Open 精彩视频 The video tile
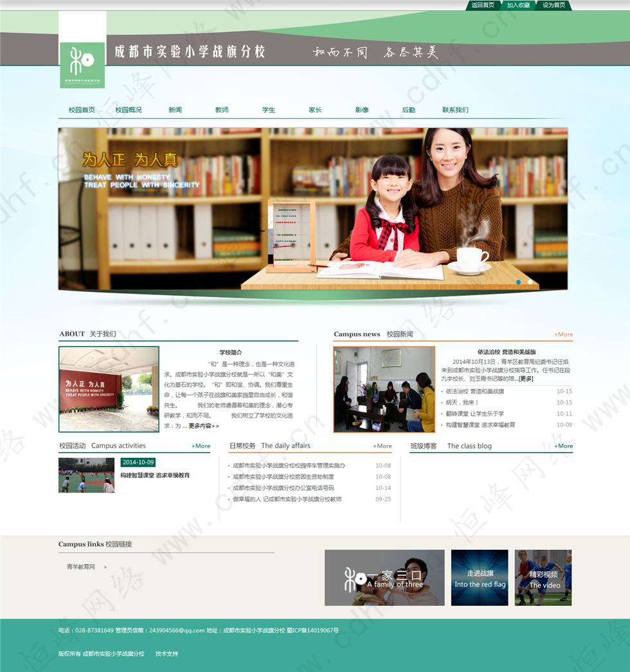This screenshot has height=672, width=630. pos(543,577)
